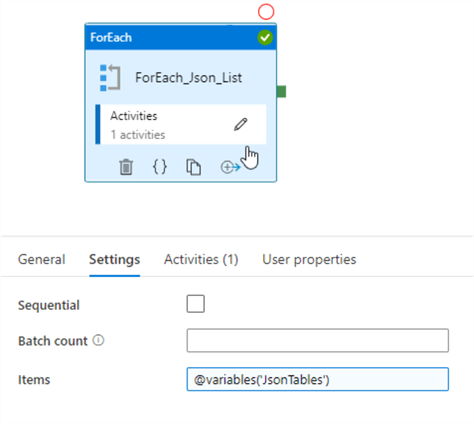Screen dimensions: 474x424
Task: Select the Settings tab
Action: tap(114, 259)
